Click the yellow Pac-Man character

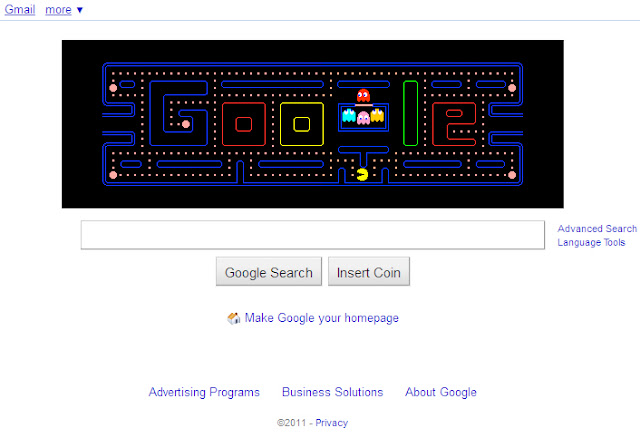pyautogui.click(x=362, y=174)
